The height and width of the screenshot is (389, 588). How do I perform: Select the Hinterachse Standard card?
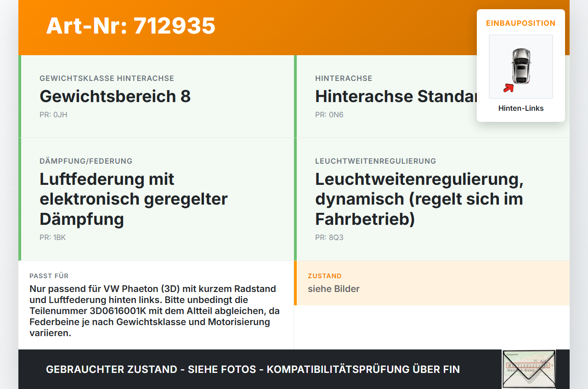pos(432,97)
